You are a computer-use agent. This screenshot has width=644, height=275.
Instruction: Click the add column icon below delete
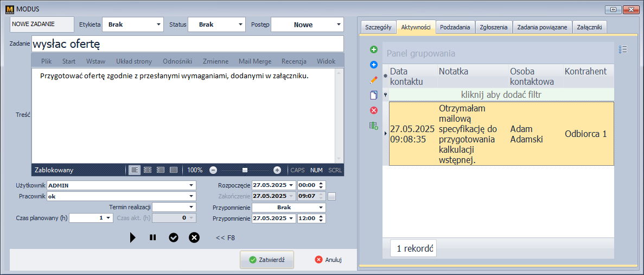click(373, 126)
